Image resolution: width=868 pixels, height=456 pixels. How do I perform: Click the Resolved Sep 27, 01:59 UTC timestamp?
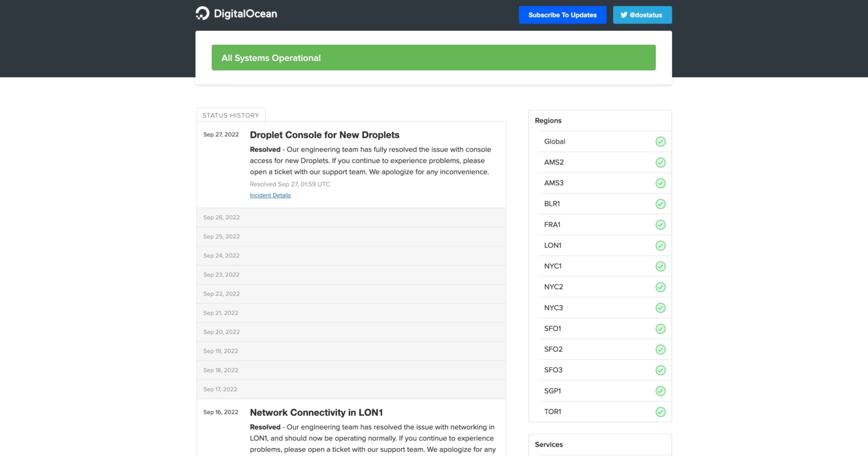click(x=290, y=185)
